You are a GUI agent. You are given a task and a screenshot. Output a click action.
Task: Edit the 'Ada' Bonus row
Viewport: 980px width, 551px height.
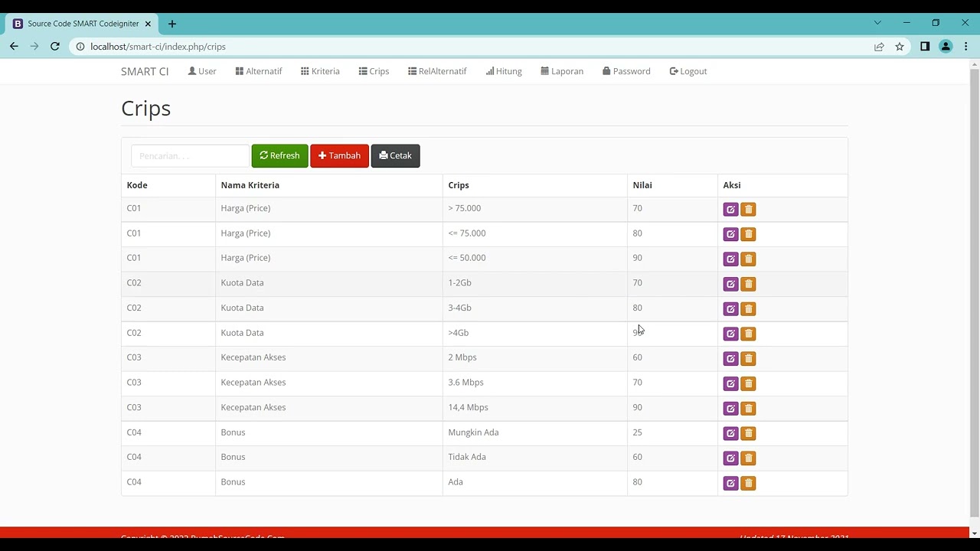730,483
